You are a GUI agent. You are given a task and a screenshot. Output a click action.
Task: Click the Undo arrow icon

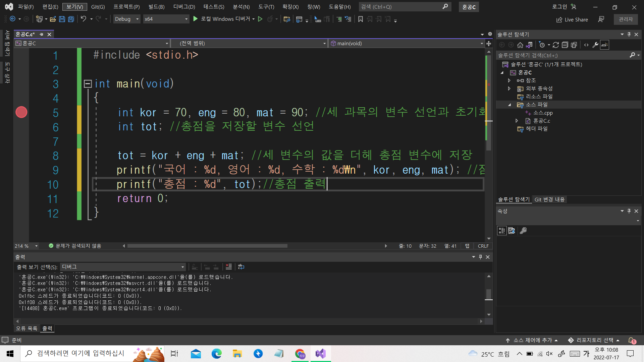(x=84, y=19)
